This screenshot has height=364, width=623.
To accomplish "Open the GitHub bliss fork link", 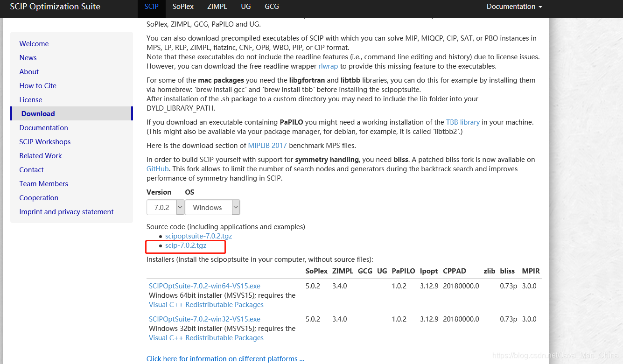I will click(x=158, y=169).
